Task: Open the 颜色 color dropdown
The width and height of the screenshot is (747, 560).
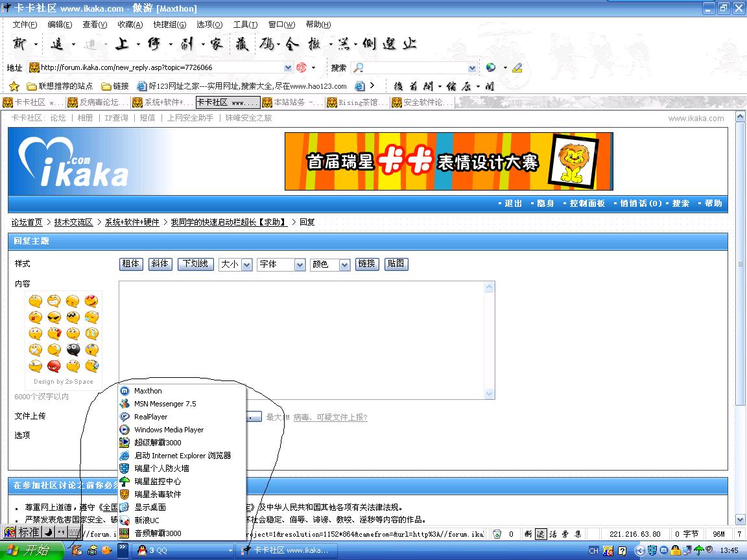Action: 330,264
